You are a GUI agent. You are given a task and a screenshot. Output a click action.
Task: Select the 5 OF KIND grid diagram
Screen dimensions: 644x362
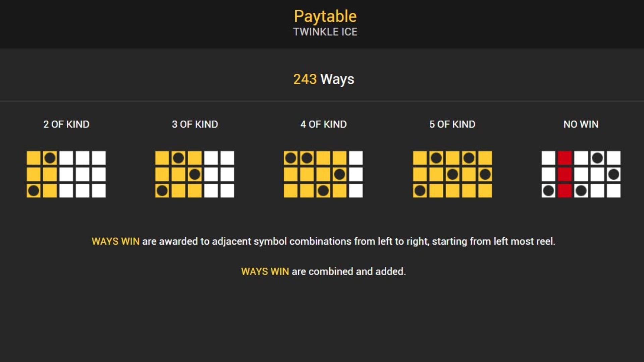point(452,174)
